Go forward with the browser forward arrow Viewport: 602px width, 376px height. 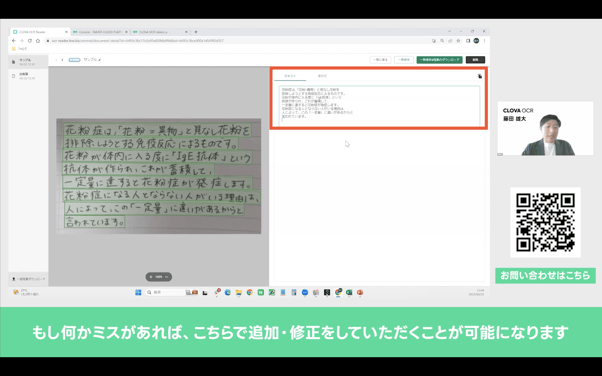pyautogui.click(x=22, y=41)
